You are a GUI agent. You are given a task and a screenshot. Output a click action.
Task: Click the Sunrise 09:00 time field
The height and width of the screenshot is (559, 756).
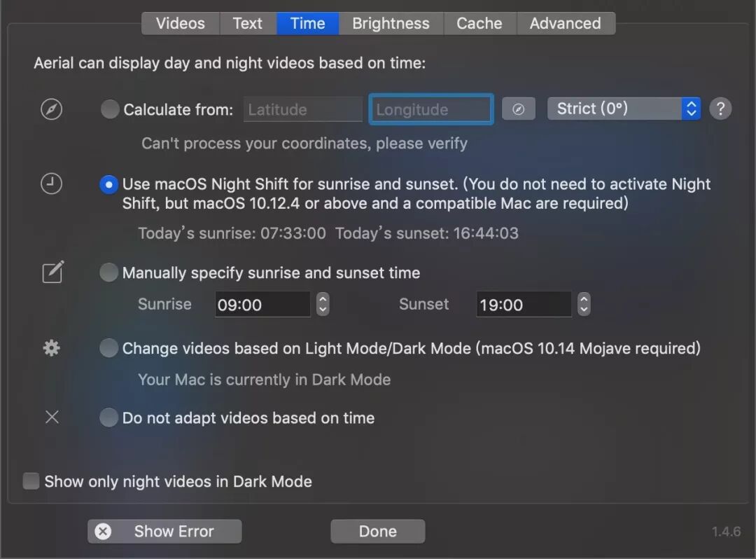click(x=262, y=304)
